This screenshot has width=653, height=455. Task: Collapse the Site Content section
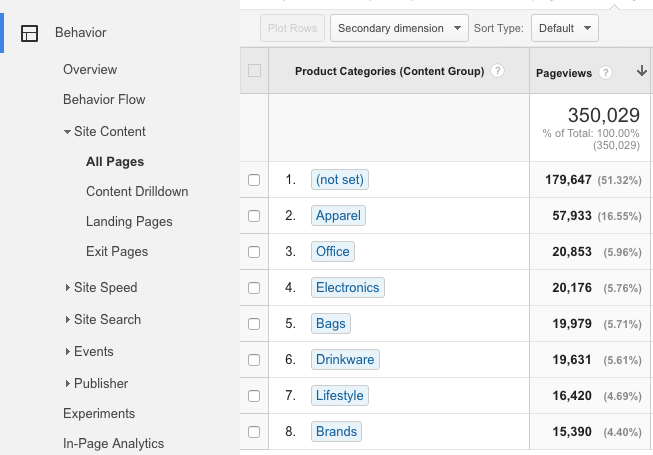(67, 132)
